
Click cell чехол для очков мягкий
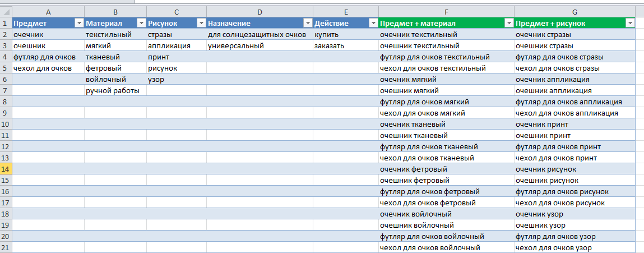pyautogui.click(x=446, y=113)
